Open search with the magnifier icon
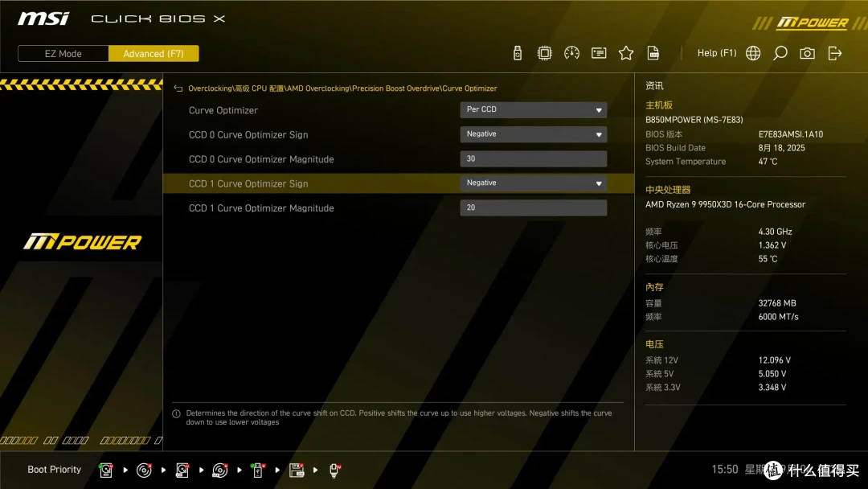This screenshot has height=489, width=868. (x=780, y=53)
